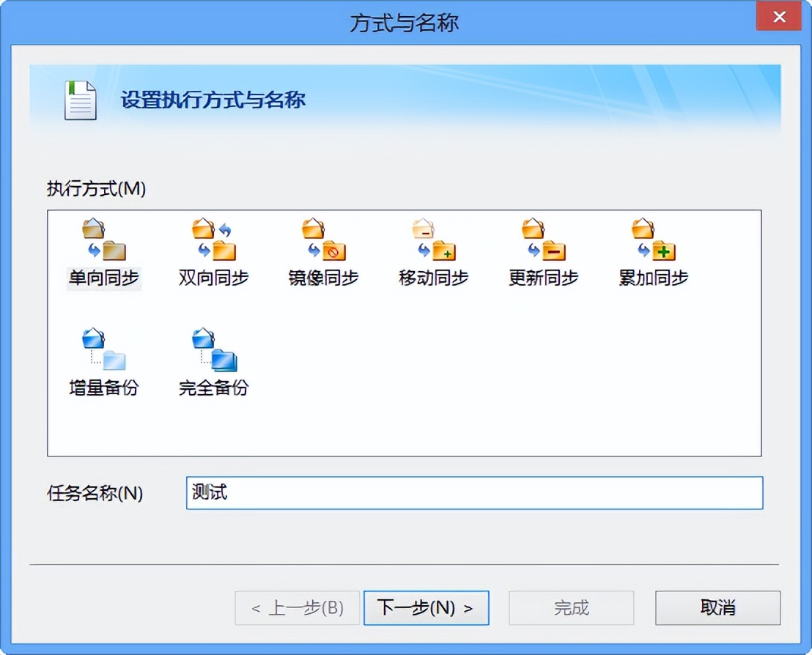Select the 单向同步 one-way sync icon
This screenshot has height=655, width=812.
click(103, 240)
